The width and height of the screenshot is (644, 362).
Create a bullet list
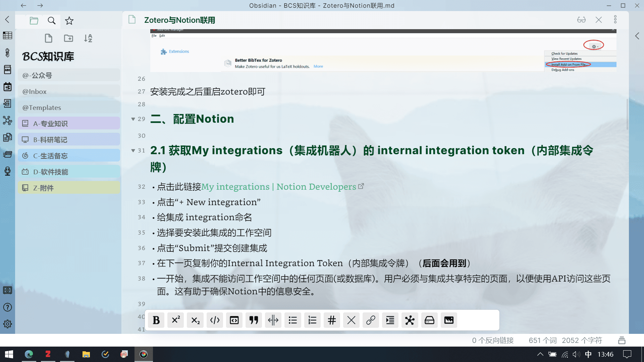pyautogui.click(x=292, y=320)
